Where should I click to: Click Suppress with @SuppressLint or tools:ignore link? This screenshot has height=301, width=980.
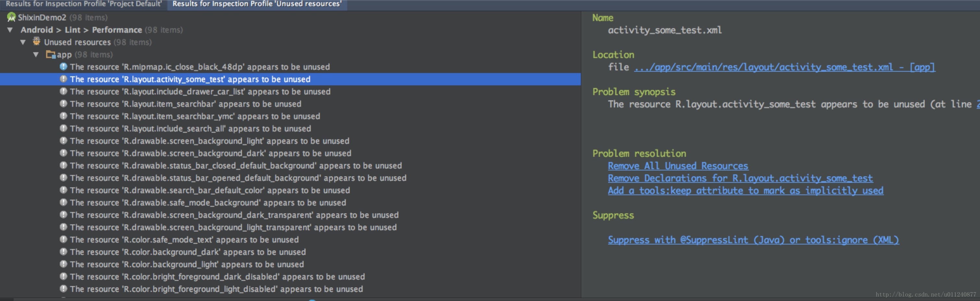[753, 240]
